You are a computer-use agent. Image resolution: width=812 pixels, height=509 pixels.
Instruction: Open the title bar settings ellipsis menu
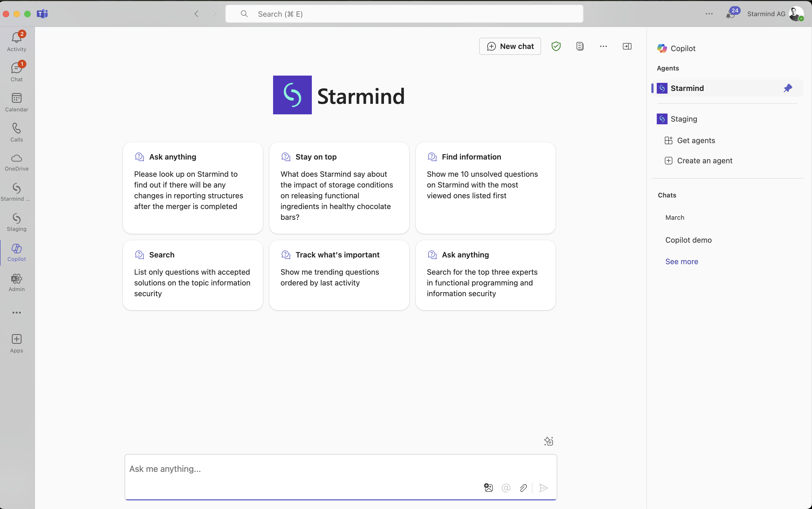[709, 14]
